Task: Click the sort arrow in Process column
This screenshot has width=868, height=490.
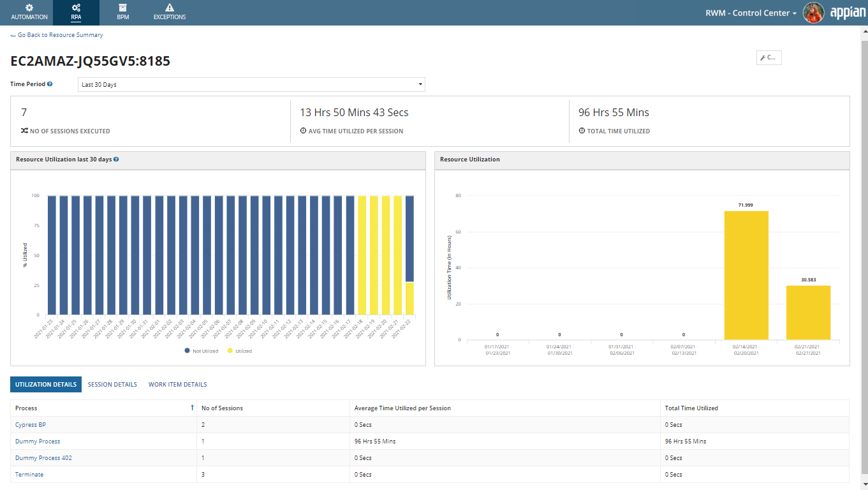Action: pos(192,407)
